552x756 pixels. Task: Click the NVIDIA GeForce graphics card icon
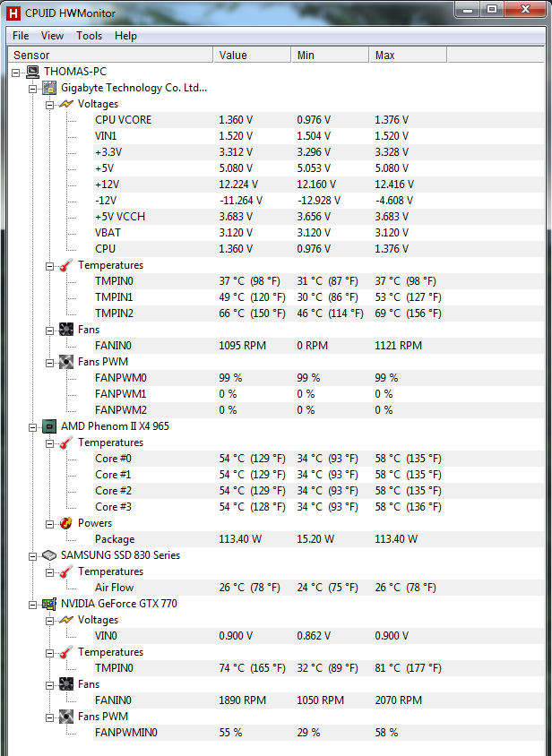click(49, 604)
